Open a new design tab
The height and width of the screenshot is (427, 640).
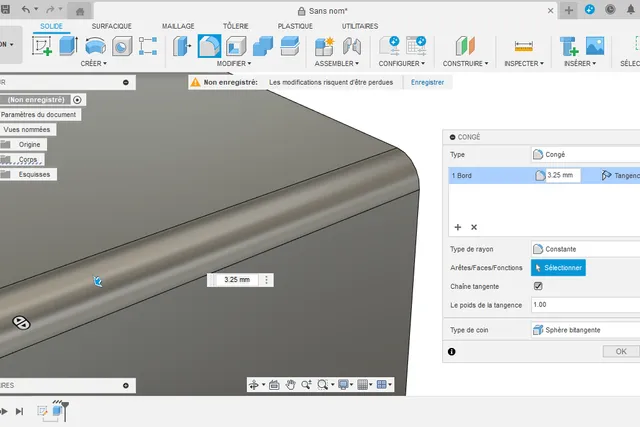tap(569, 11)
